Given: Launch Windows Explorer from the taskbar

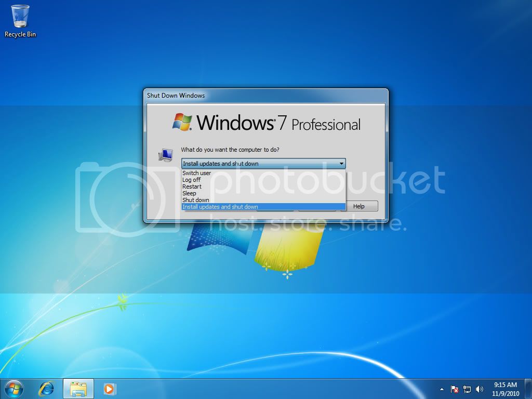Looking at the screenshot, I should [78, 389].
